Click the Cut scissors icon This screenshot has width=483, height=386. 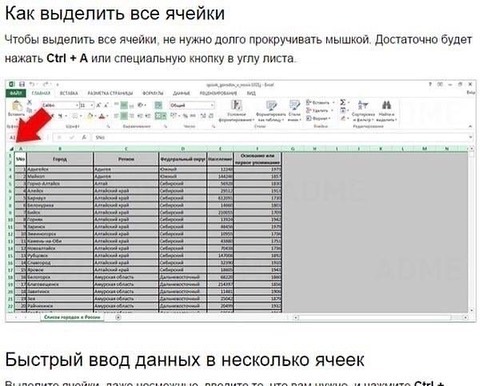[29, 102]
